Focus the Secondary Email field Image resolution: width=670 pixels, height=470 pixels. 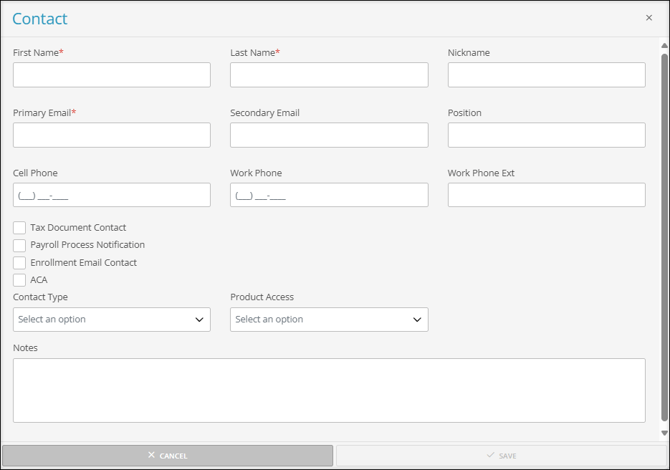click(328, 135)
